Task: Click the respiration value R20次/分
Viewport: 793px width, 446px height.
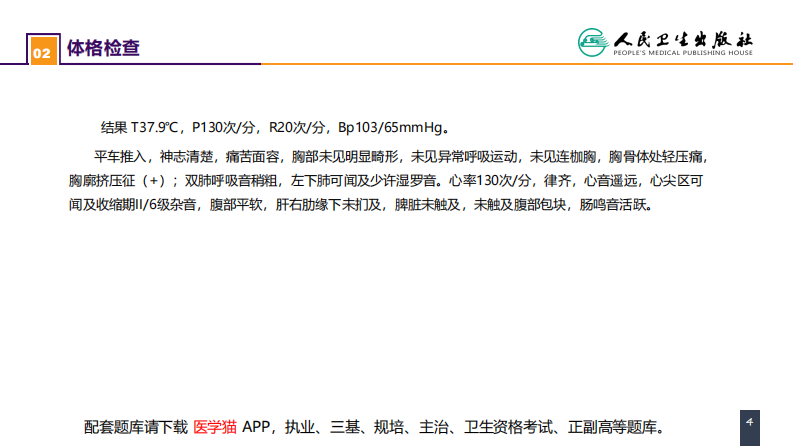Action: point(299,127)
